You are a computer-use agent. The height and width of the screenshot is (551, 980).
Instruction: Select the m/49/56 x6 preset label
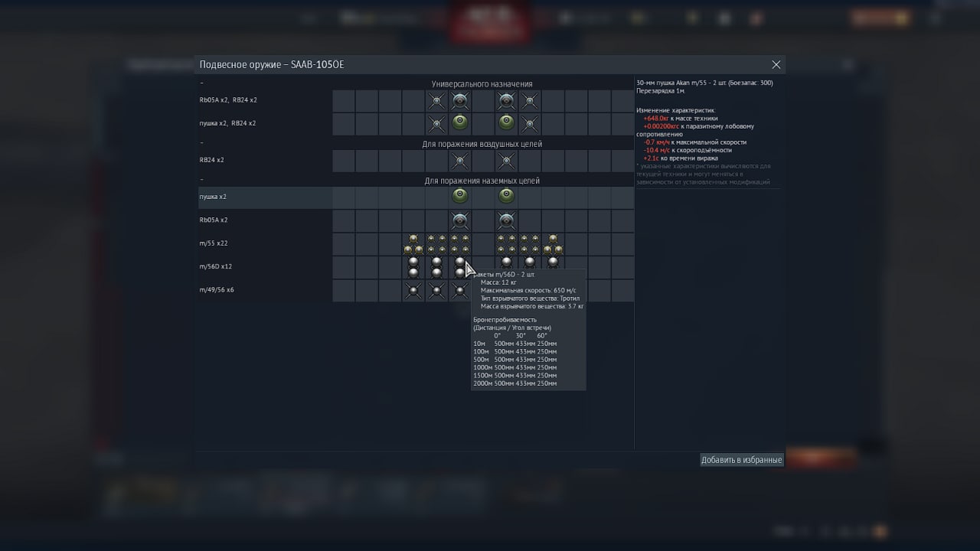click(217, 290)
